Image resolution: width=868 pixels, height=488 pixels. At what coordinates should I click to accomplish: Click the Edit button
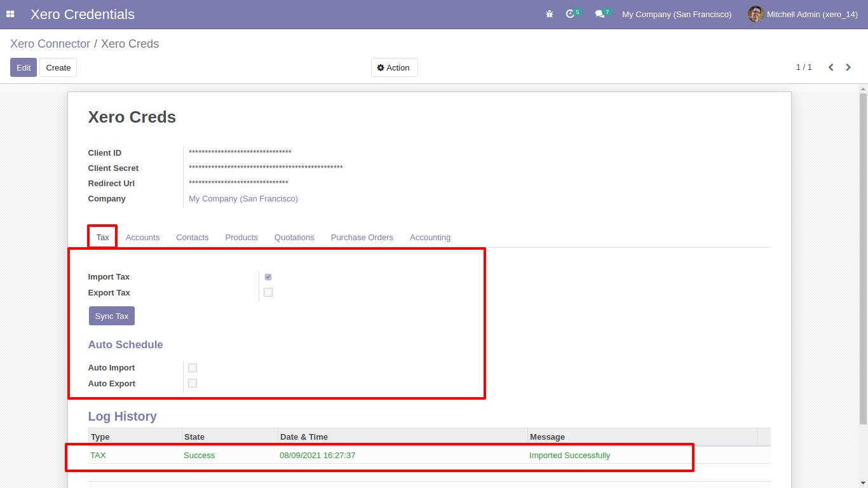24,67
